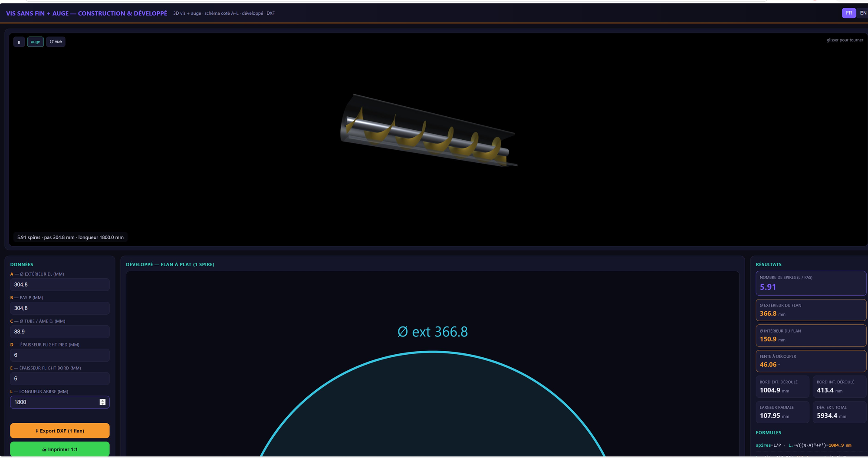Click bord int. déroulé 413.4 value
Image resolution: width=868 pixels, height=458 pixels.
825,390
